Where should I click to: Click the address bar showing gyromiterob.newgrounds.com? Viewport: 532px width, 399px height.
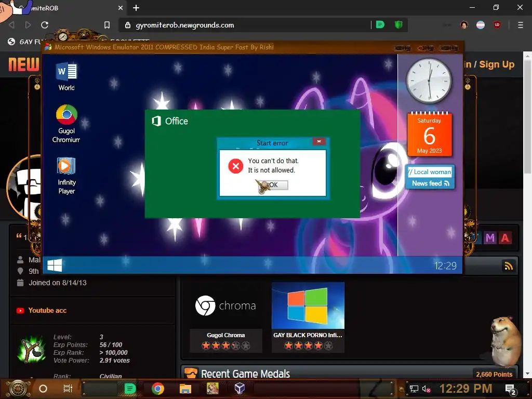[x=245, y=25]
